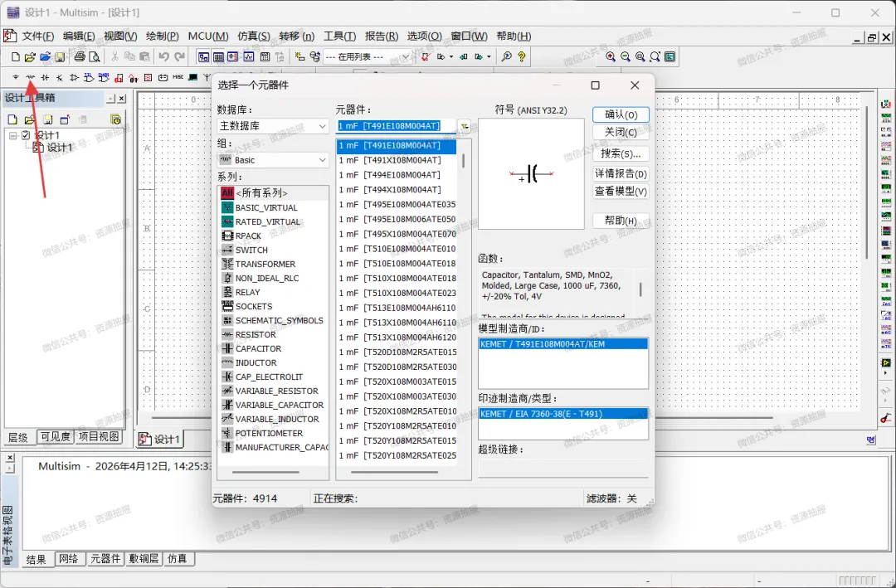Select the 网络 tab in spreadsheet view

[x=69, y=559]
